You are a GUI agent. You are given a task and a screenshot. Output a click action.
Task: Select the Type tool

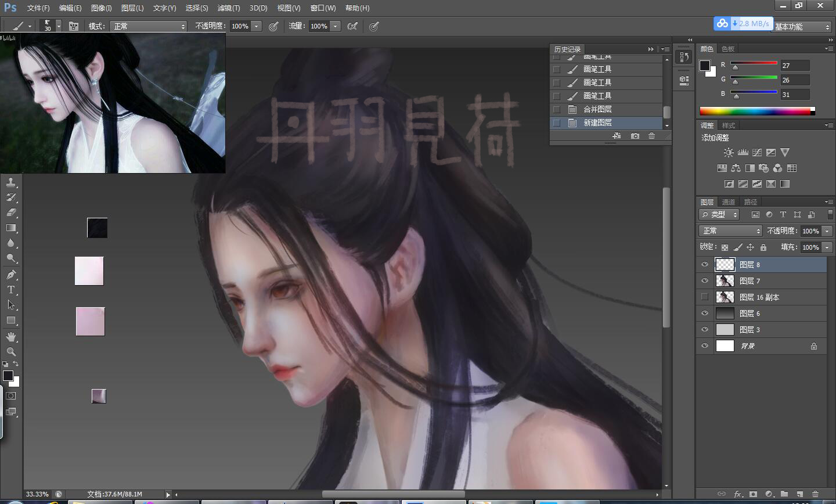tap(11, 290)
